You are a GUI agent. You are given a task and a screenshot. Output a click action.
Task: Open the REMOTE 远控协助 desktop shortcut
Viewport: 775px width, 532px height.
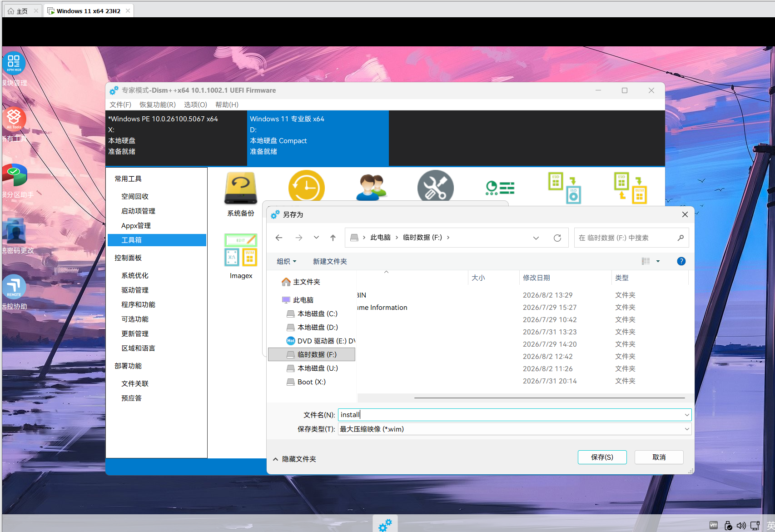(14, 292)
